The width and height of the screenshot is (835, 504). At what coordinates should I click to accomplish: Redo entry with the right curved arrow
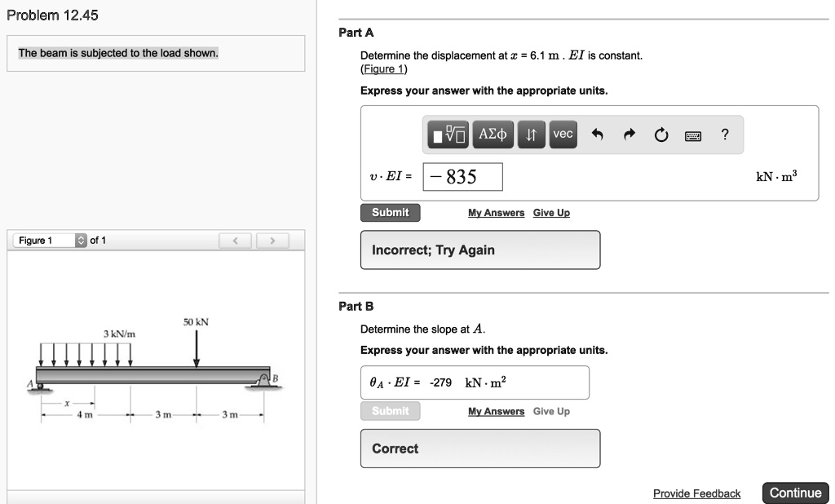pyautogui.click(x=628, y=134)
